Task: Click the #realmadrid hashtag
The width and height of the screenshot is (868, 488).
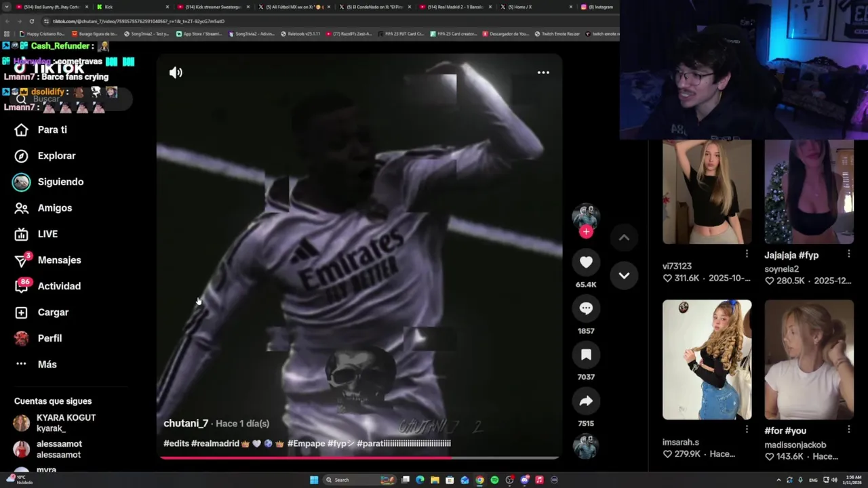Action: 215,443
